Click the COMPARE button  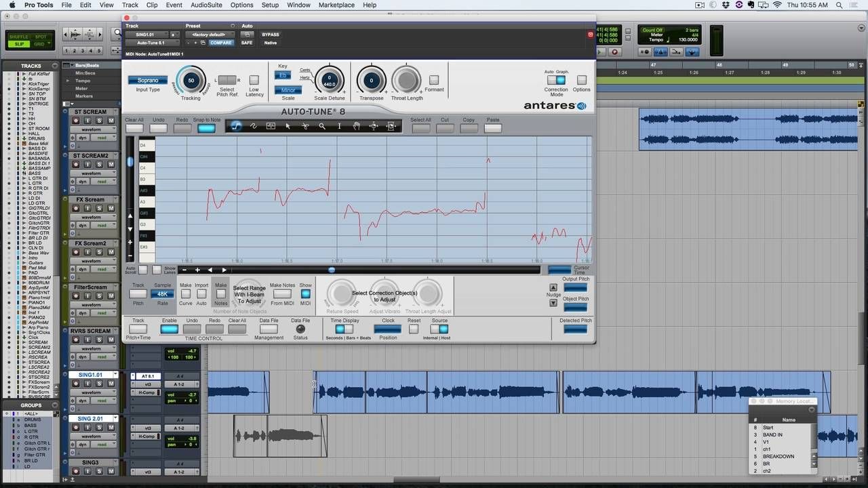click(221, 43)
